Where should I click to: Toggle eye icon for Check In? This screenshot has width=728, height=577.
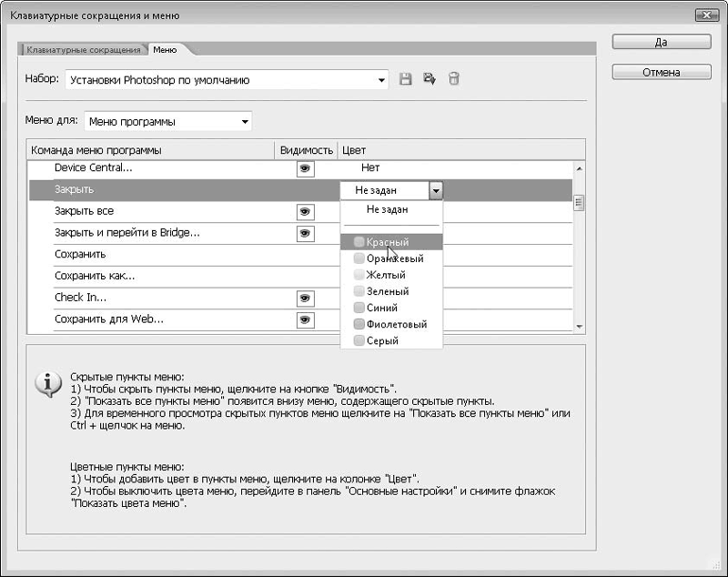pos(305,298)
